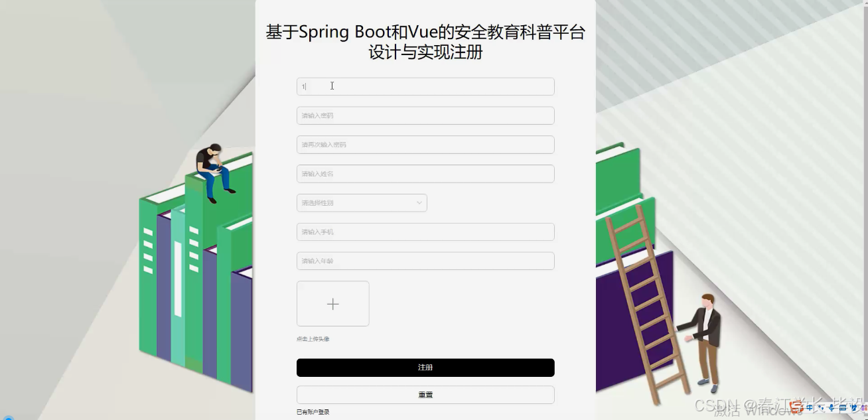Expand the gender selector chevron arrow
This screenshot has height=420, width=868.
coord(419,203)
